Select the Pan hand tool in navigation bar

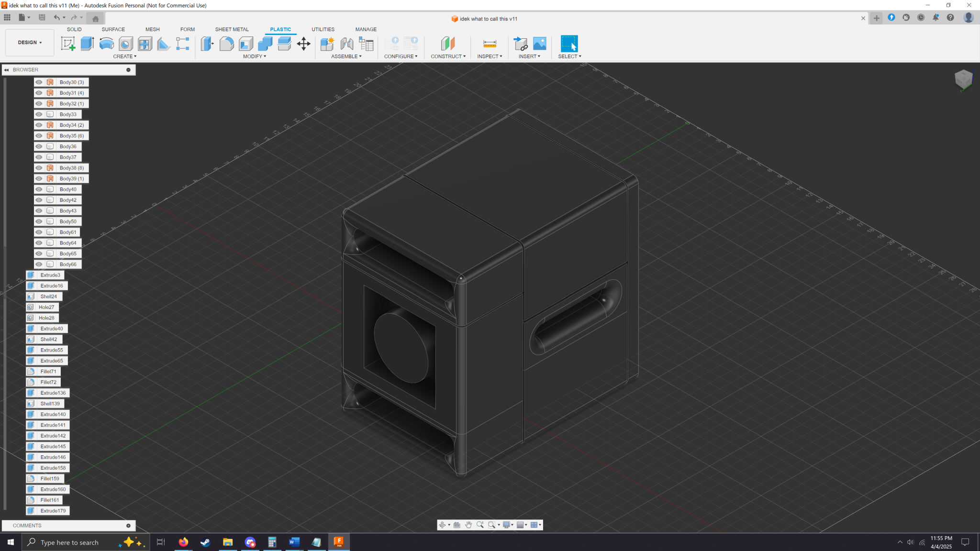click(x=468, y=525)
